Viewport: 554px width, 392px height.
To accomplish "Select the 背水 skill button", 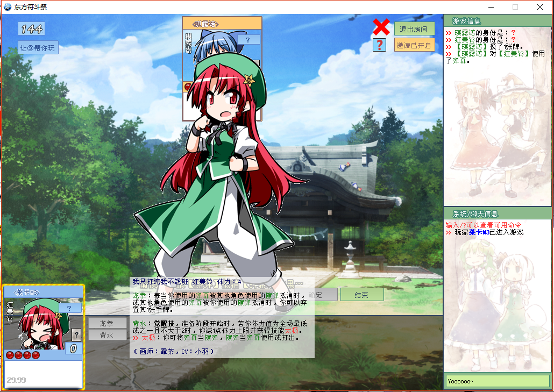I will [x=107, y=335].
